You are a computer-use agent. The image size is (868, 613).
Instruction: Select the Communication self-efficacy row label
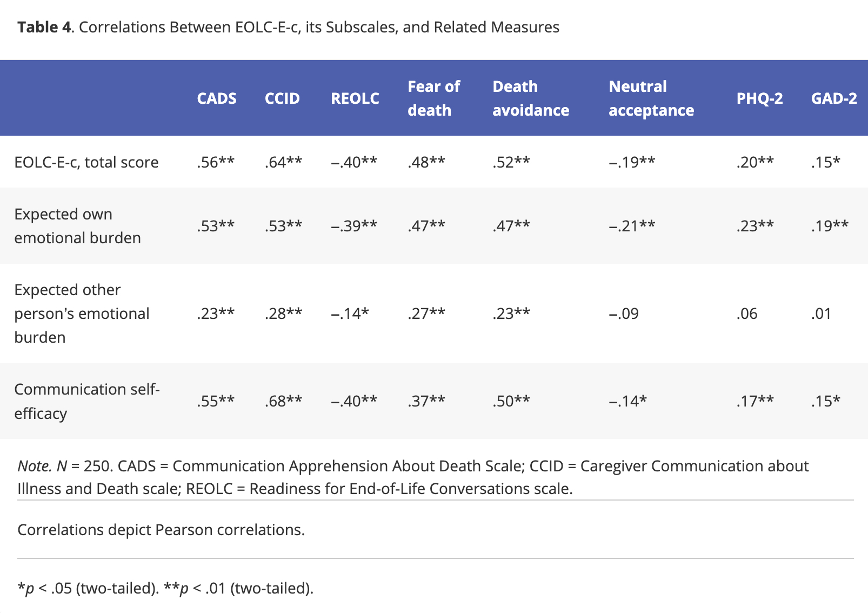click(86, 401)
